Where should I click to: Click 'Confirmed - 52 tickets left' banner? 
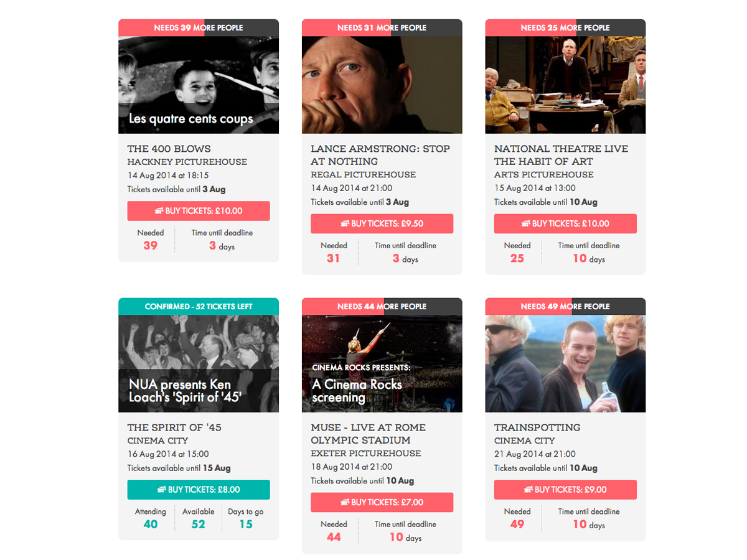point(199,306)
